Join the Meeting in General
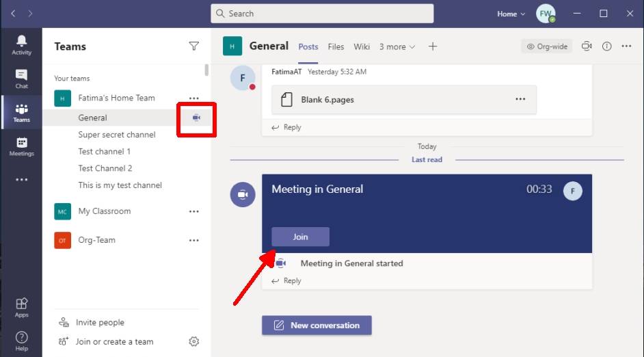Viewport: 644px width, 357px height. coord(300,237)
